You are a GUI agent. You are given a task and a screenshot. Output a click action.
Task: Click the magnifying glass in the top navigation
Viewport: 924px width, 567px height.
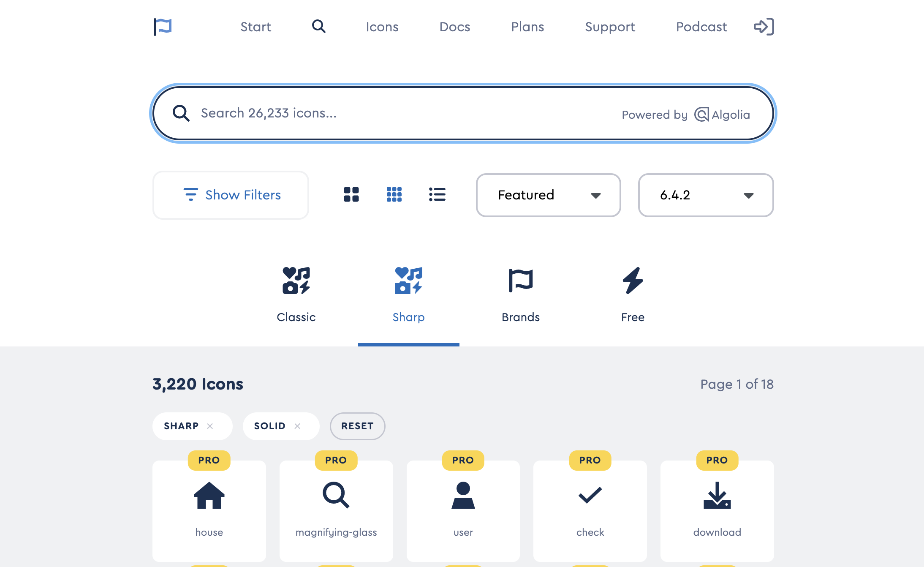coord(318,27)
